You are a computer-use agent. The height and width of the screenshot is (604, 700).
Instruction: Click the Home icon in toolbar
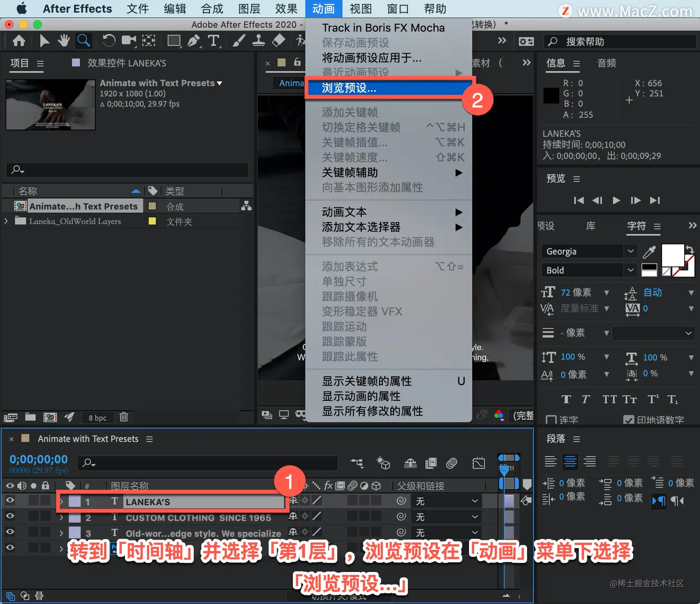coord(19,41)
